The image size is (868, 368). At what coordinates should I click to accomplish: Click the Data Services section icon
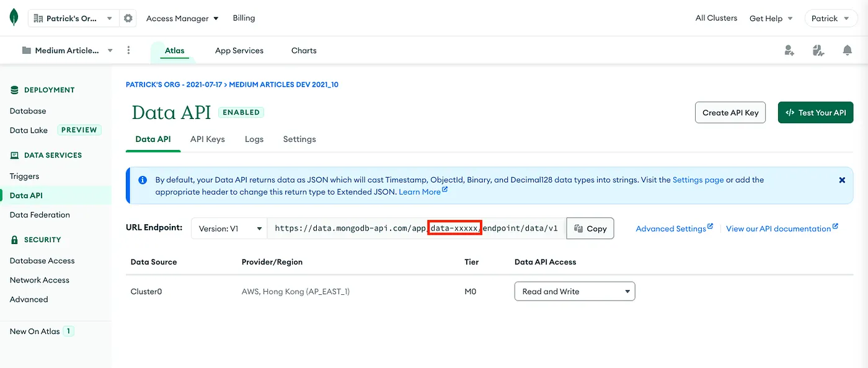pos(14,156)
